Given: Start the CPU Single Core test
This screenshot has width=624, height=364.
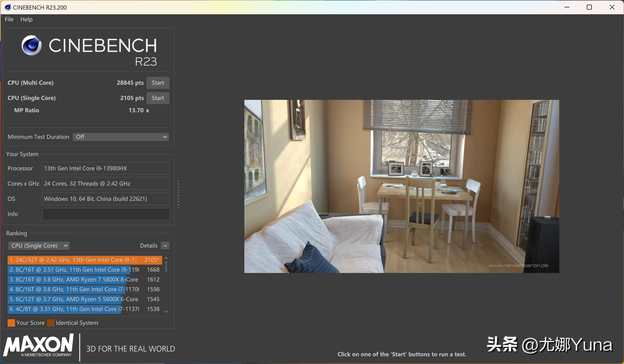Looking at the screenshot, I should [x=158, y=98].
